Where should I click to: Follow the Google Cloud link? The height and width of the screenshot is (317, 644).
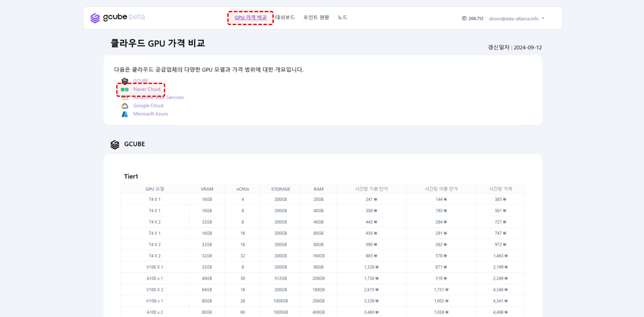(148, 106)
